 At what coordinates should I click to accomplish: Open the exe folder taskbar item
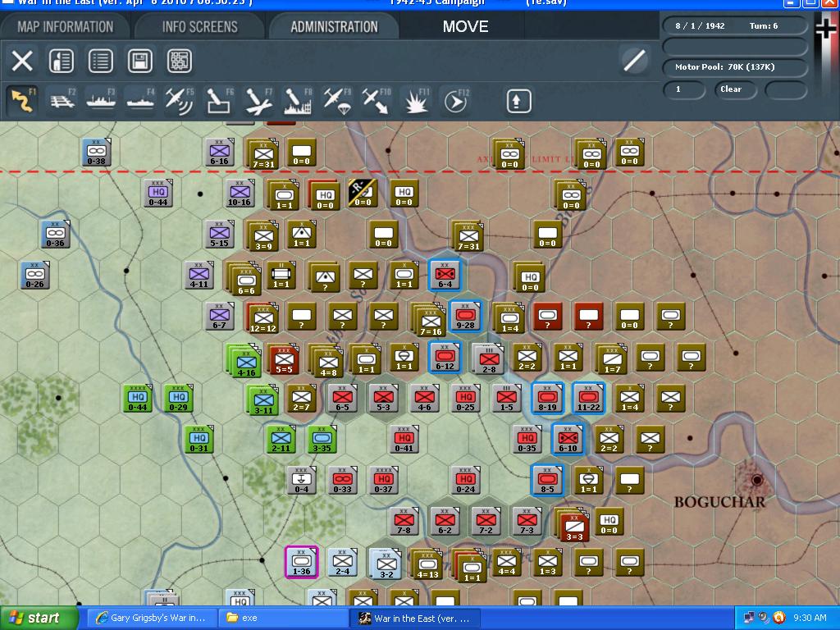pos(282,619)
